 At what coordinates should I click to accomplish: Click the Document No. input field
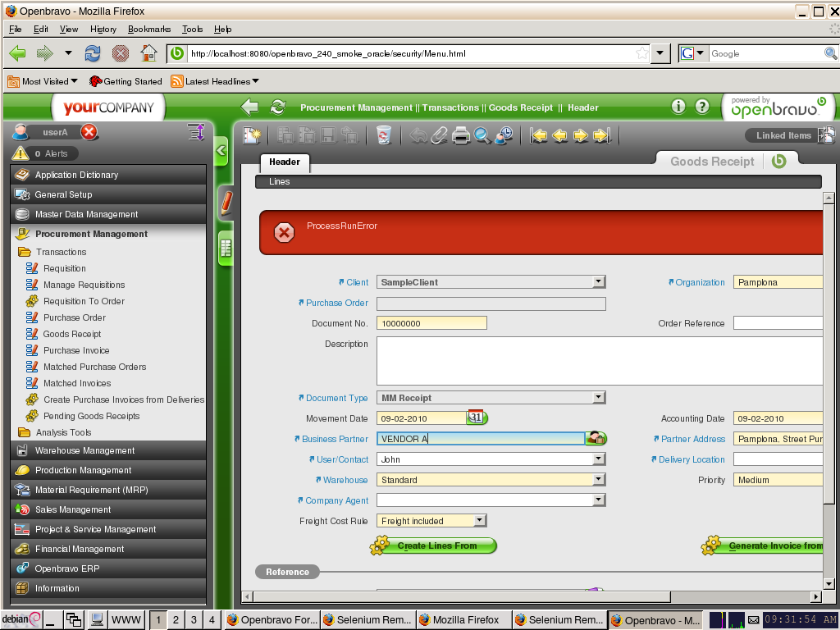click(x=431, y=323)
